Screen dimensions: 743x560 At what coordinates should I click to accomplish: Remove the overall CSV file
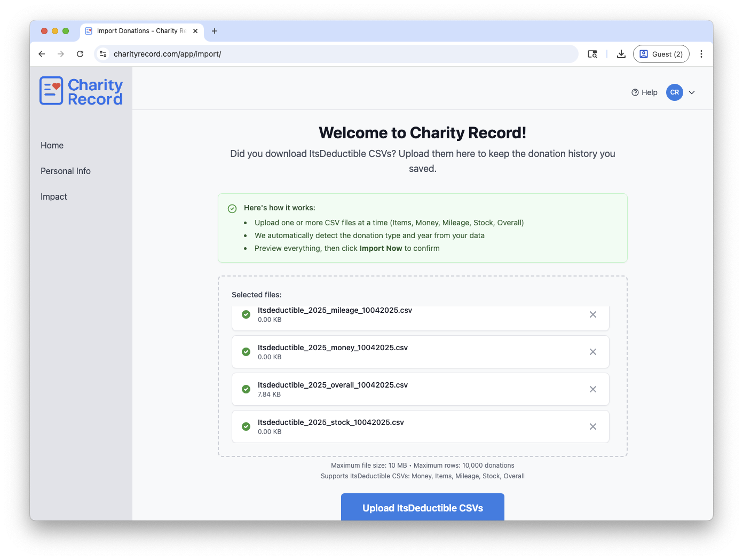coord(593,389)
